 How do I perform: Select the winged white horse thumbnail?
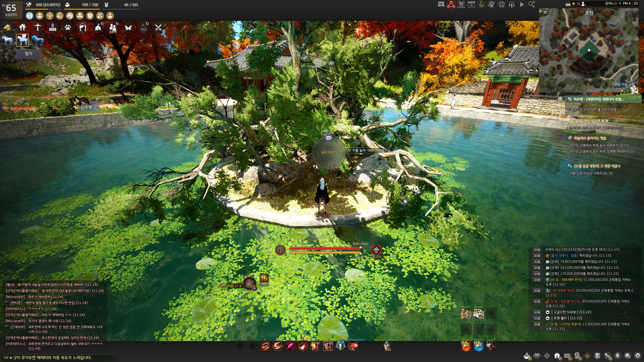point(22,40)
